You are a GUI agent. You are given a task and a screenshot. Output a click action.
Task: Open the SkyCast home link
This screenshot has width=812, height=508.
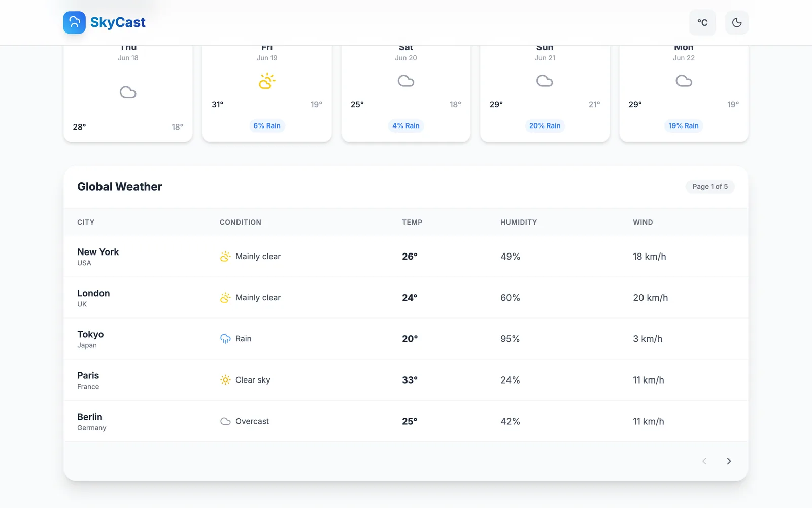tap(104, 22)
